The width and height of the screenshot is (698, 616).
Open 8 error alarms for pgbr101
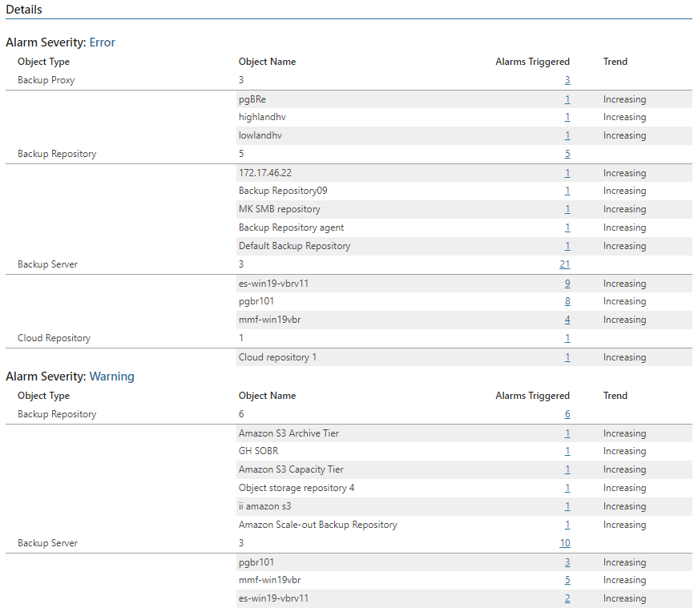pos(567,301)
